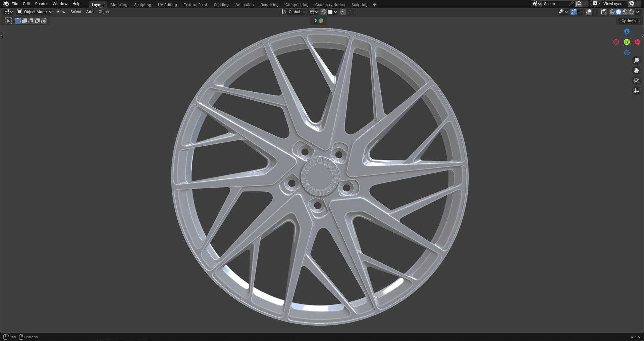Click the Z axis gizmo handle
Image resolution: width=644 pixels, height=341 pixels.
(x=627, y=31)
